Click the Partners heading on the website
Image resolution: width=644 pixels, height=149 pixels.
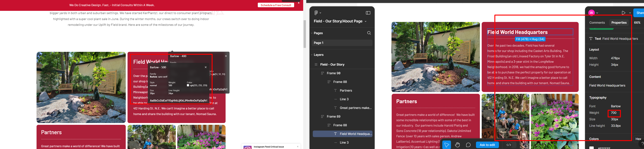click(x=51, y=132)
